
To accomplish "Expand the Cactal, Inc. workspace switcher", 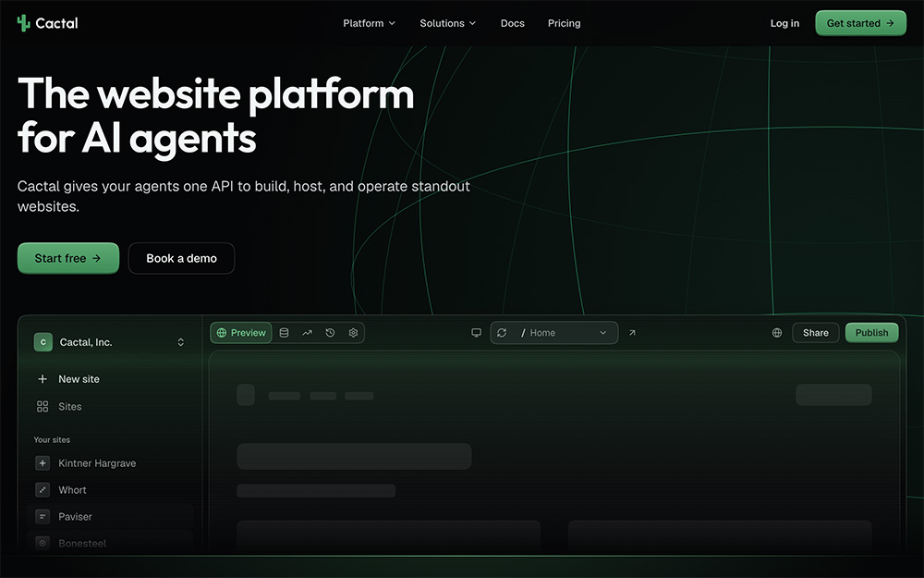I will [180, 342].
